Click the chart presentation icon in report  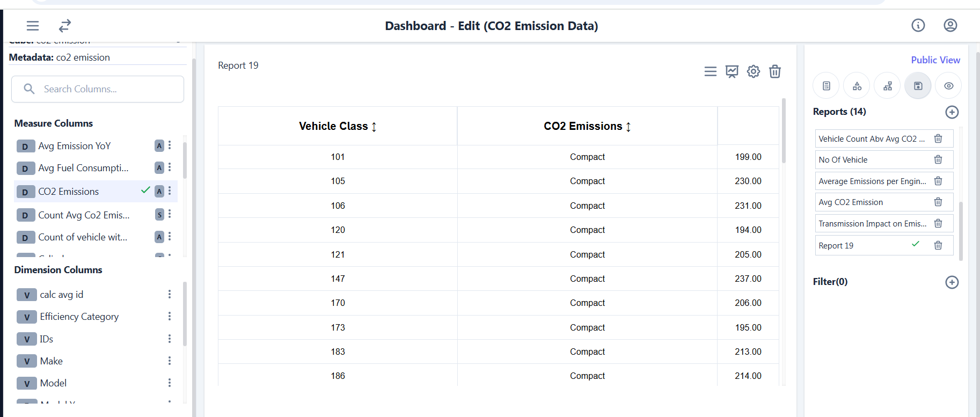732,71
